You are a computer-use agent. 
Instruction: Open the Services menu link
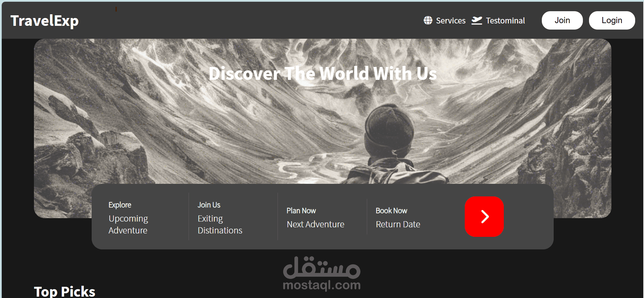click(450, 21)
